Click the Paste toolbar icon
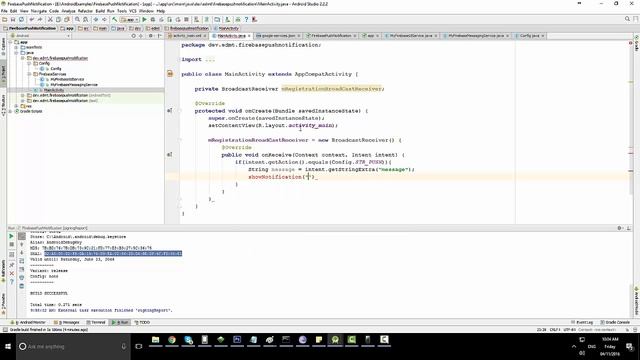Image resolution: width=640 pixels, height=360 pixels. pos(67,19)
